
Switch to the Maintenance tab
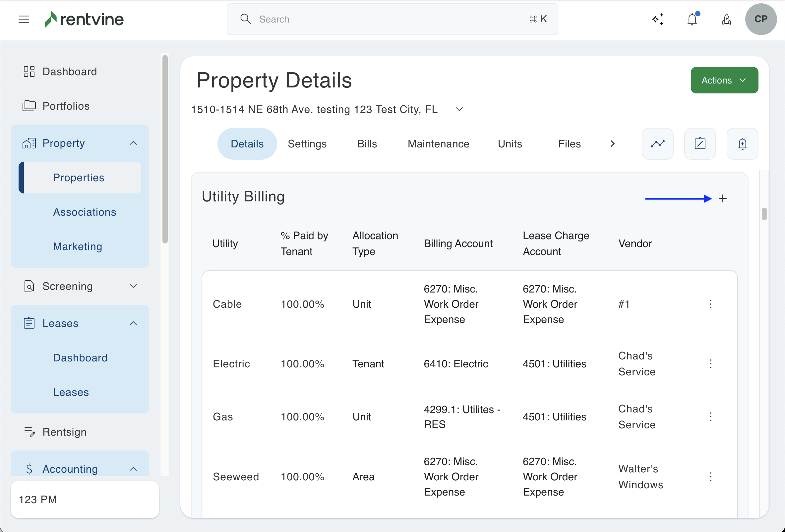pos(438,144)
